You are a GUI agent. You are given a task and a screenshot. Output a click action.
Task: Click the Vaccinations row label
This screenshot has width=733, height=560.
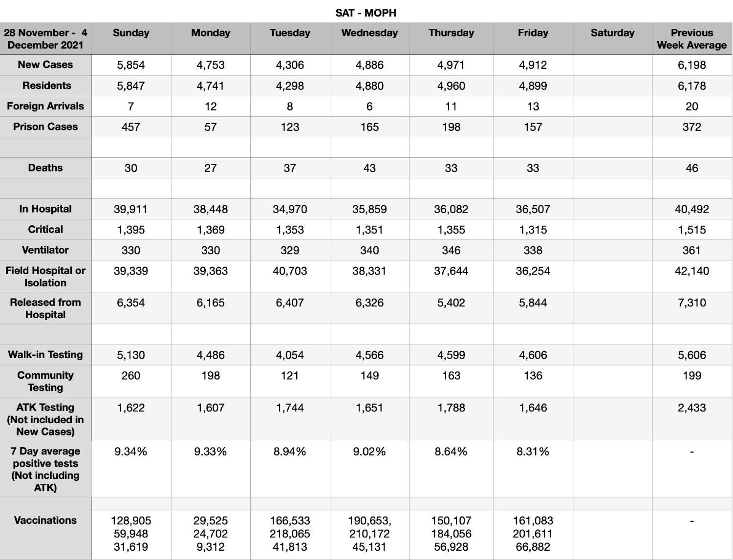[x=45, y=520]
